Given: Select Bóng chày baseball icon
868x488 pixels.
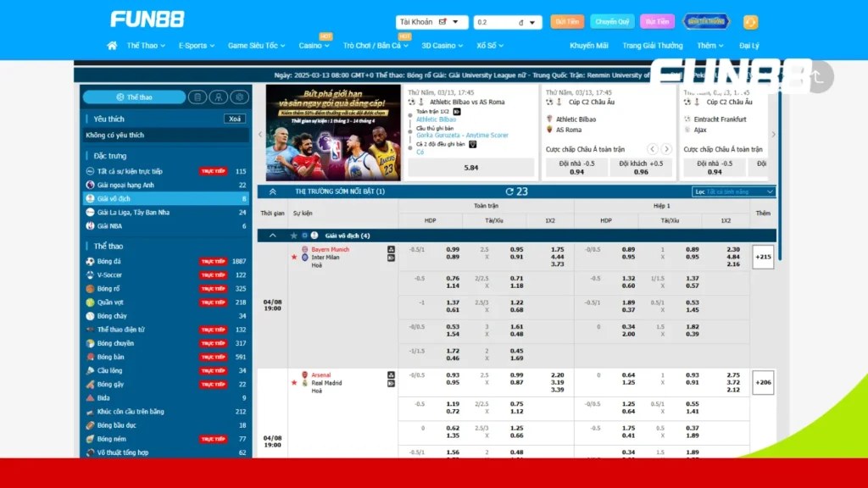Looking at the screenshot, I should click(90, 316).
